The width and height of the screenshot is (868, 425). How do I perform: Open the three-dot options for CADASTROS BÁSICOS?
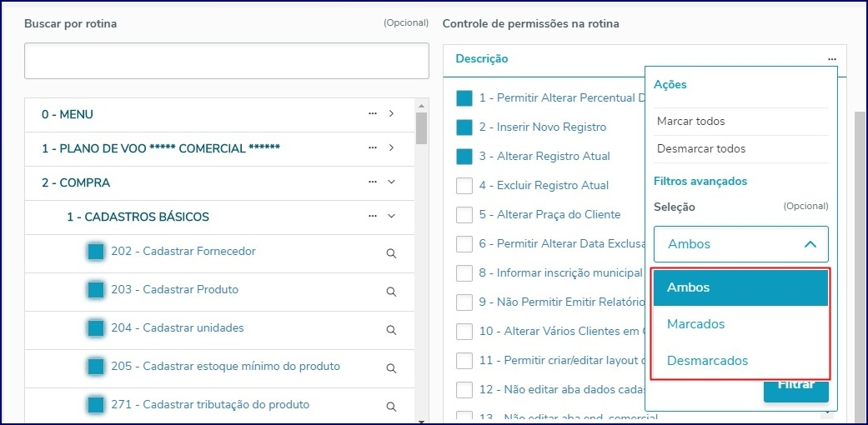coord(373,216)
